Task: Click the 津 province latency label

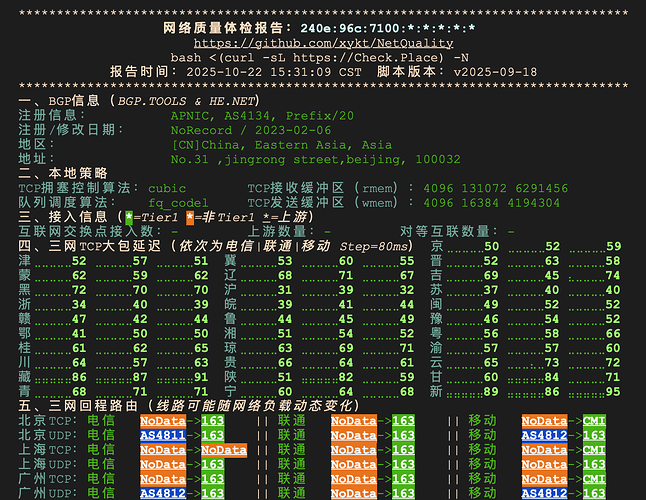Action: tap(24, 261)
